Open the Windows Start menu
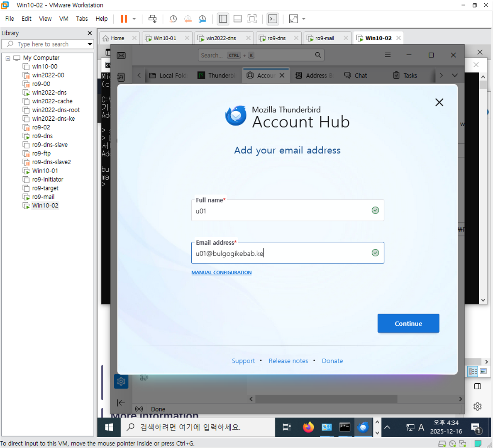The width and height of the screenshot is (493, 448). pyautogui.click(x=109, y=427)
